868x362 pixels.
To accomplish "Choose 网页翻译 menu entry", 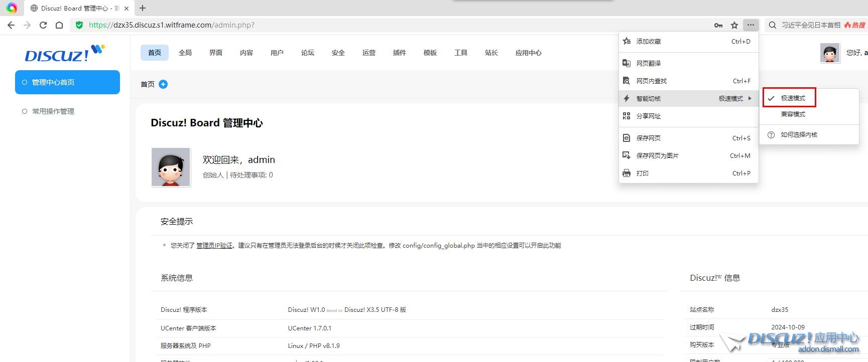I will pos(688,63).
